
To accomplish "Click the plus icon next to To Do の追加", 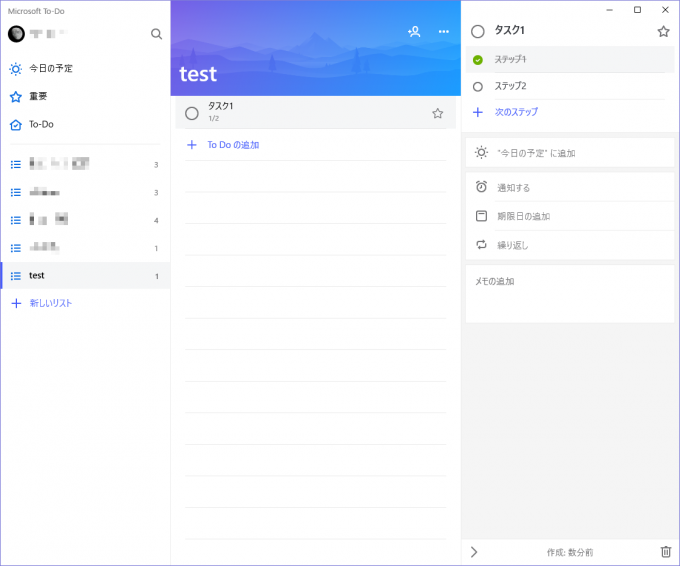I will 192,145.
